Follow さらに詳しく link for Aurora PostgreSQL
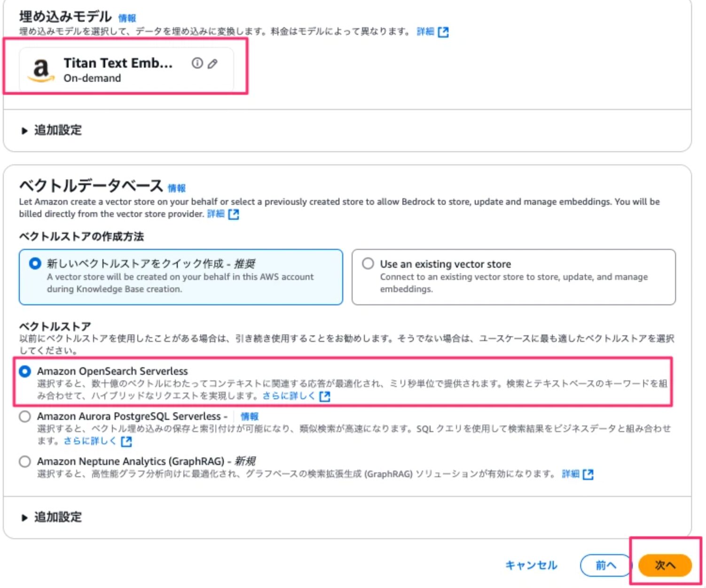Image resolution: width=706 pixels, height=588 pixels. click(90, 441)
